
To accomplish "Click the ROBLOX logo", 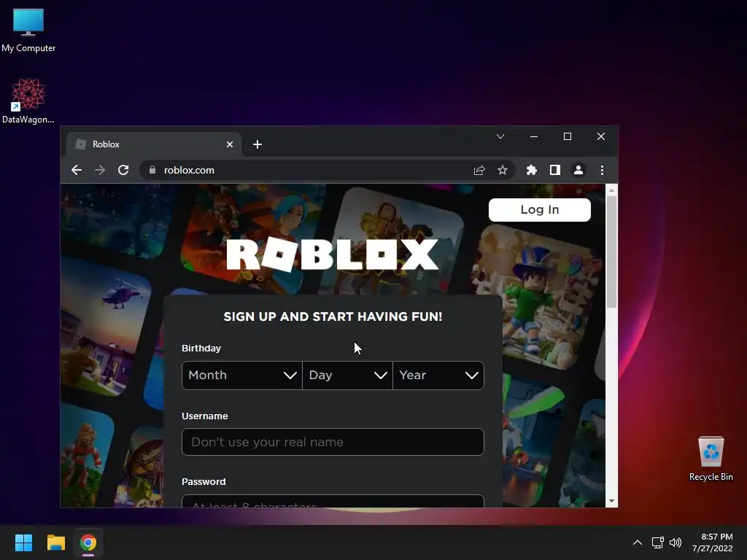I will pos(332,254).
